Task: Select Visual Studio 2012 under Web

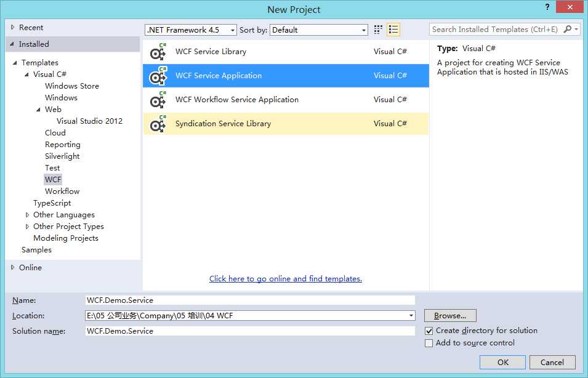Action: coord(90,121)
